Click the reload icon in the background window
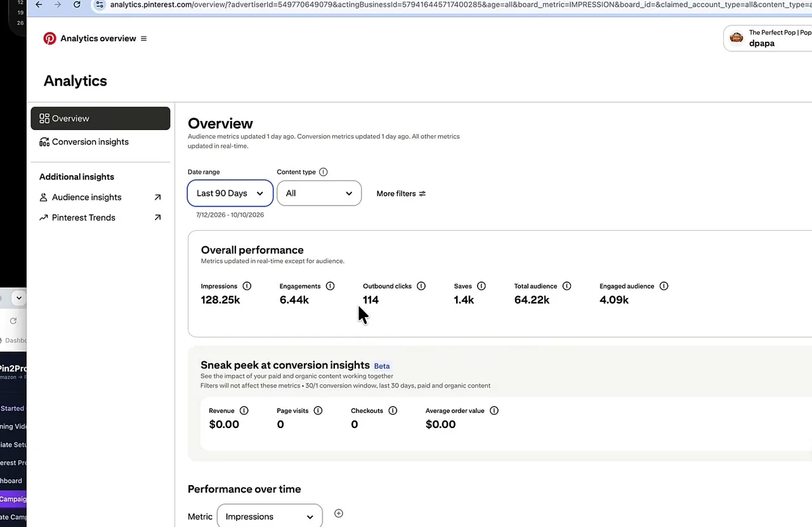 pos(13,321)
